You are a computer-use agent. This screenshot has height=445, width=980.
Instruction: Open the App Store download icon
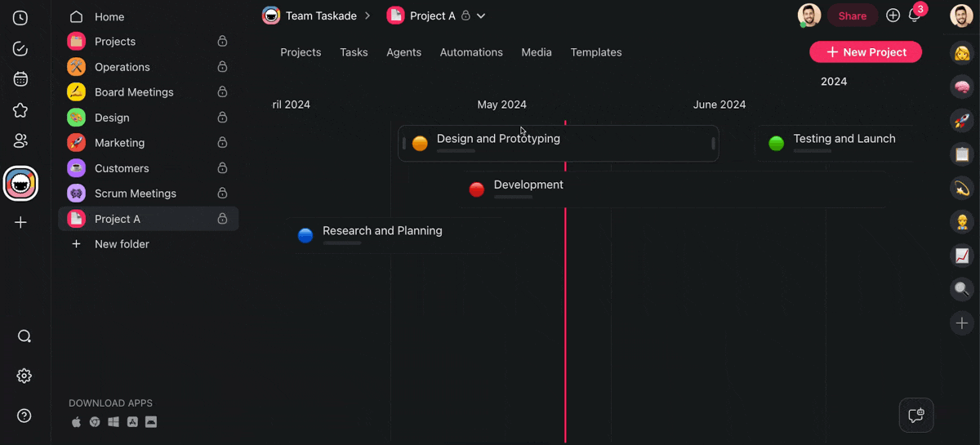132,422
